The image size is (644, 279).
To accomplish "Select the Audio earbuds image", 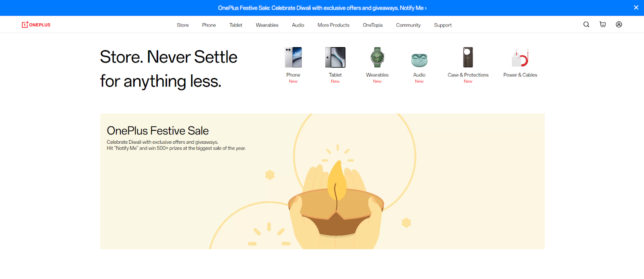I will coord(419,60).
